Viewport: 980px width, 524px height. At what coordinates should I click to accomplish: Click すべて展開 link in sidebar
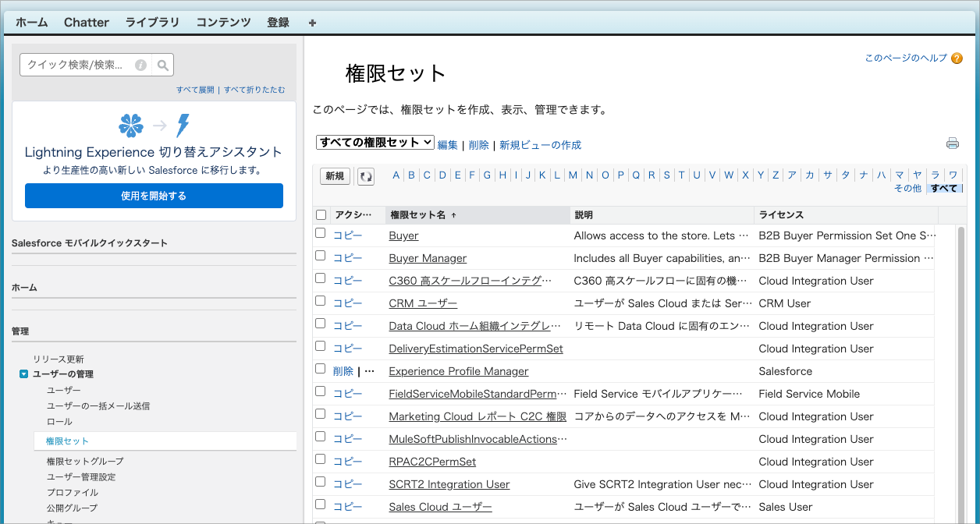click(195, 90)
